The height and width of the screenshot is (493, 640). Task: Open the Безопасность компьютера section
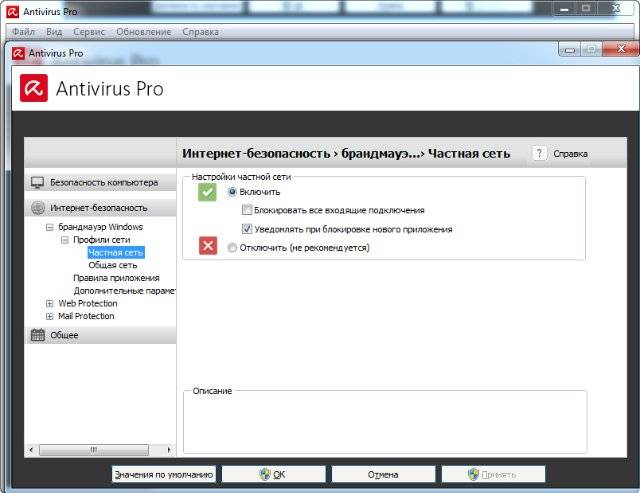coord(101,182)
